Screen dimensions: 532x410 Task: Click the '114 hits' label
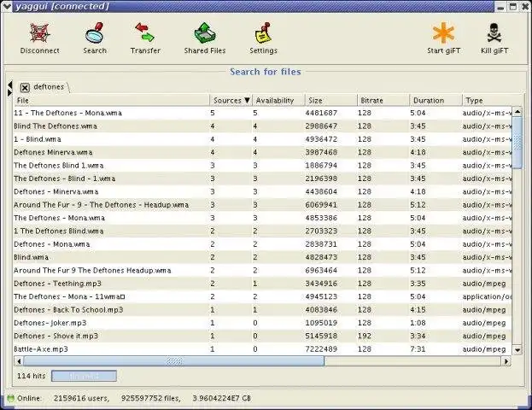pos(32,376)
